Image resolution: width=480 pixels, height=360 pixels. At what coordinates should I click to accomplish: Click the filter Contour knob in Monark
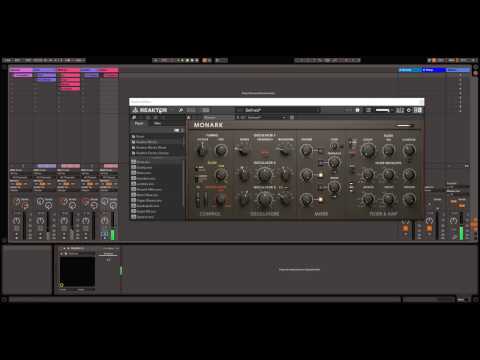(x=409, y=150)
